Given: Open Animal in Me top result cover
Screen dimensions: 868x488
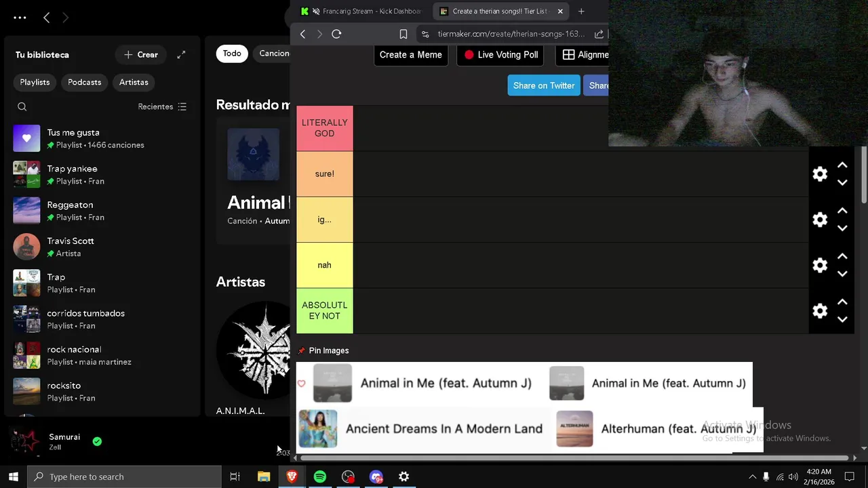Looking at the screenshot, I should 254,155.
